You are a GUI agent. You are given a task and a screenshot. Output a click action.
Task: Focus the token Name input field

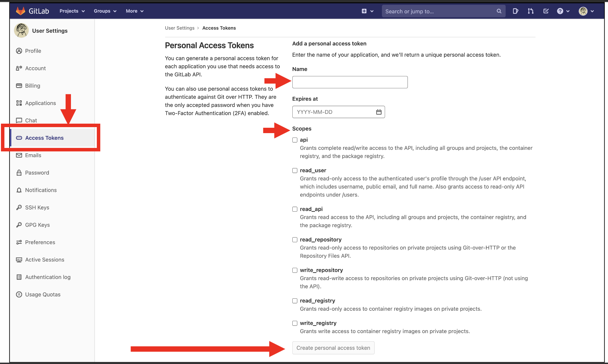pyautogui.click(x=350, y=82)
